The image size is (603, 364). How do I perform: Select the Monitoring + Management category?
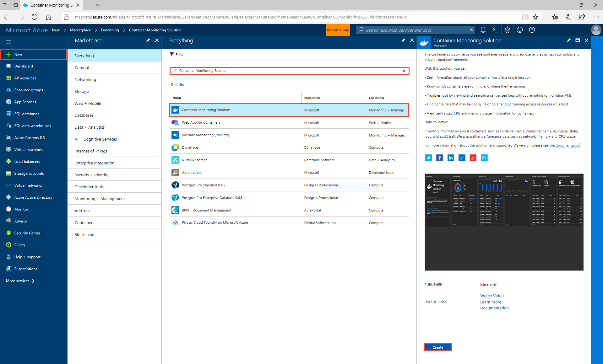pos(100,199)
